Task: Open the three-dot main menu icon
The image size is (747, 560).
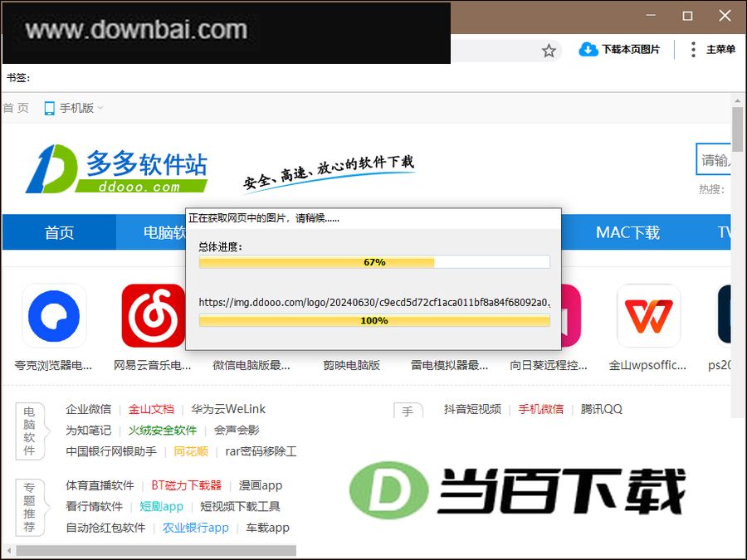Action: click(693, 50)
